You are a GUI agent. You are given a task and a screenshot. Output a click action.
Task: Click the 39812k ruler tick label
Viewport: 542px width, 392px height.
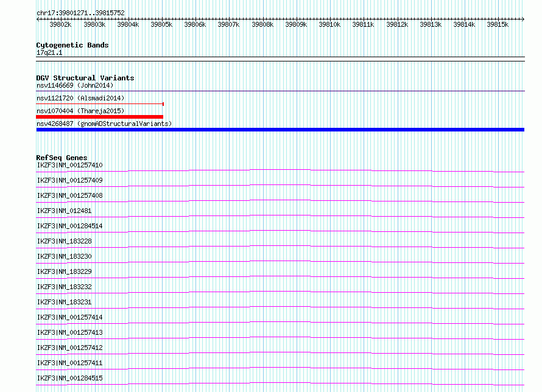[397, 24]
